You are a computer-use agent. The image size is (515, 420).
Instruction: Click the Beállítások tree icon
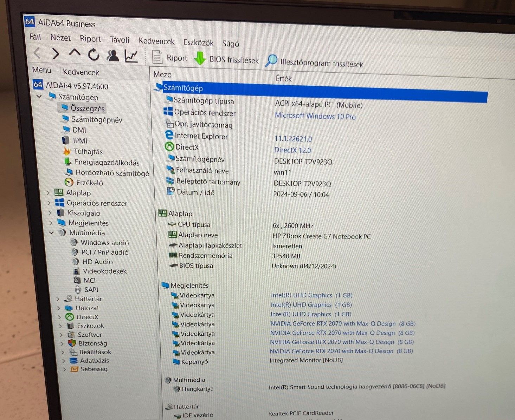click(73, 352)
